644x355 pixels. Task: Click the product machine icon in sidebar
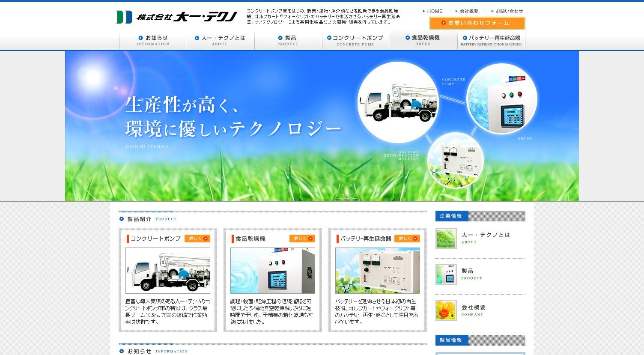[446, 274]
